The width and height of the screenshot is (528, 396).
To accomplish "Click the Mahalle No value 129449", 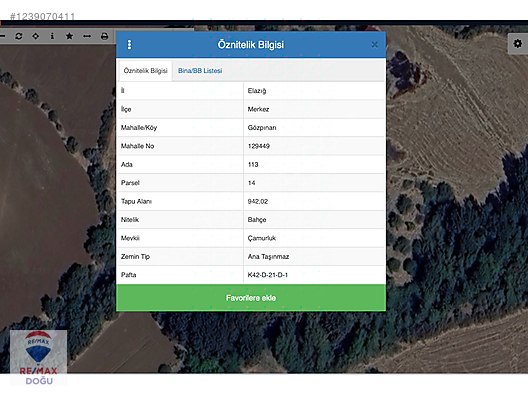I will tap(259, 146).
